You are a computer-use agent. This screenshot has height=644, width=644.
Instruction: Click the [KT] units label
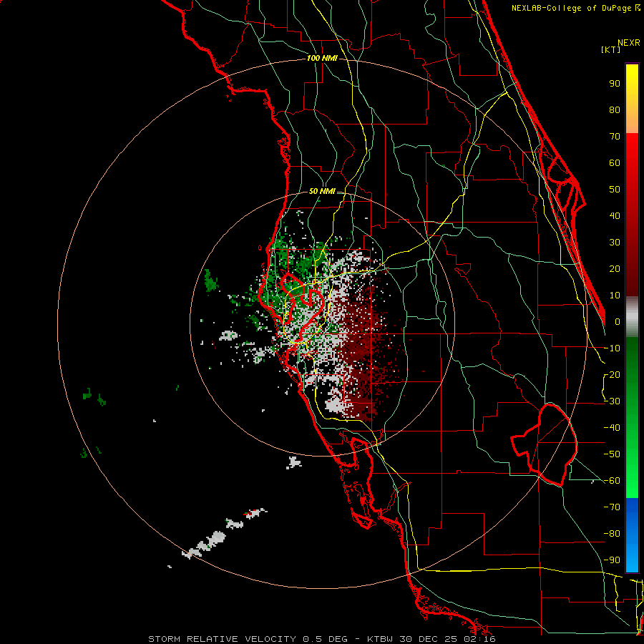pyautogui.click(x=611, y=49)
